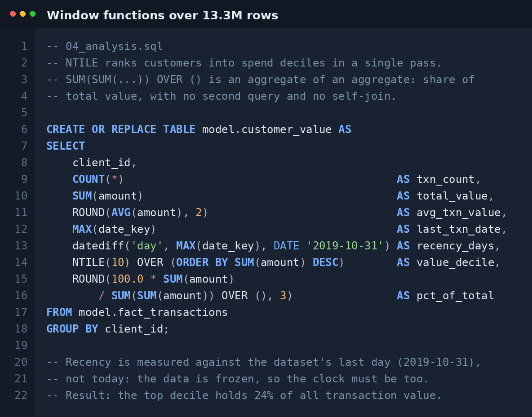Image resolution: width=532 pixels, height=417 pixels.
Task: Click the 'AVG' function on line 11
Action: (x=121, y=213)
